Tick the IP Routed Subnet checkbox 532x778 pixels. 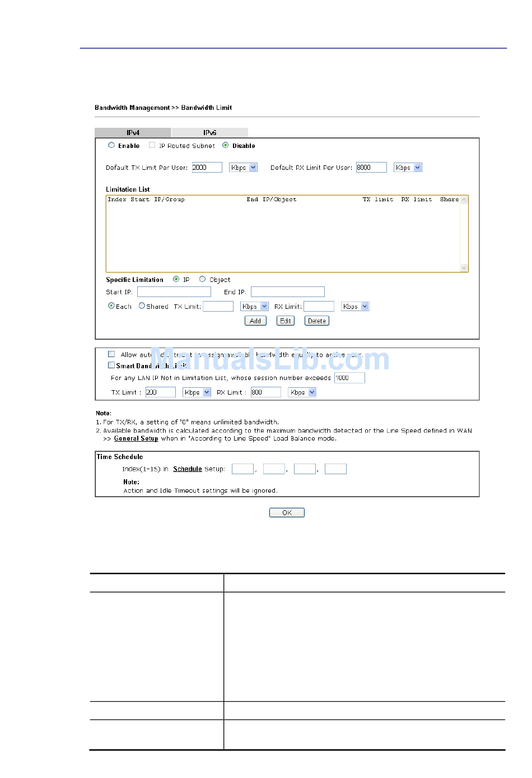(x=152, y=145)
